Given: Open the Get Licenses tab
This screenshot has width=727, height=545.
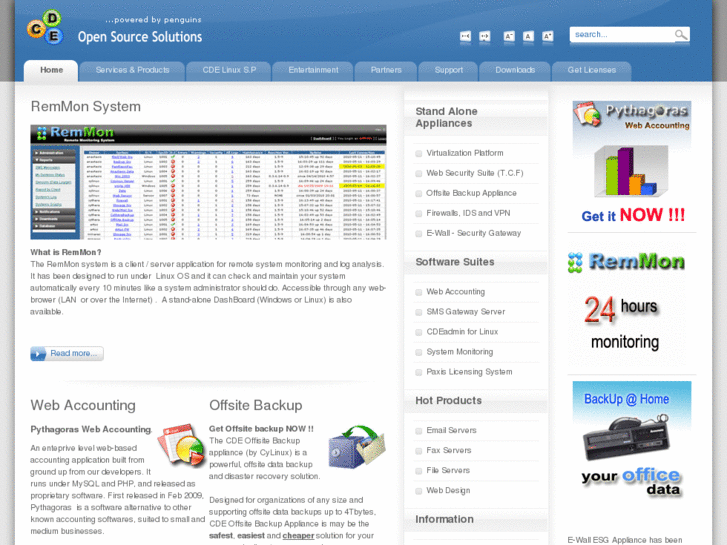Looking at the screenshot, I should pyautogui.click(x=592, y=70).
